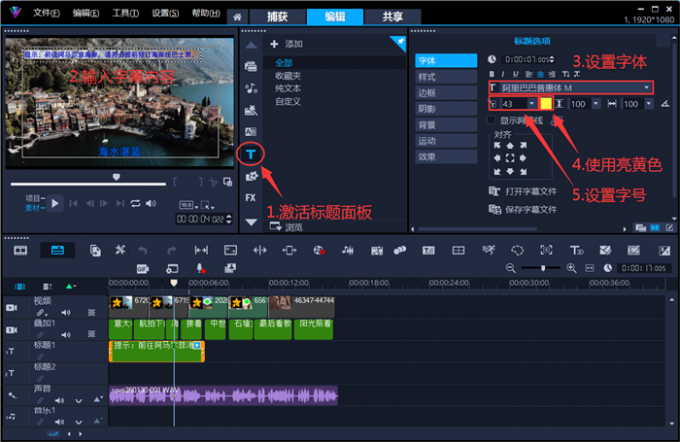
Task: Click 保存字幕文件
Action: point(523,210)
